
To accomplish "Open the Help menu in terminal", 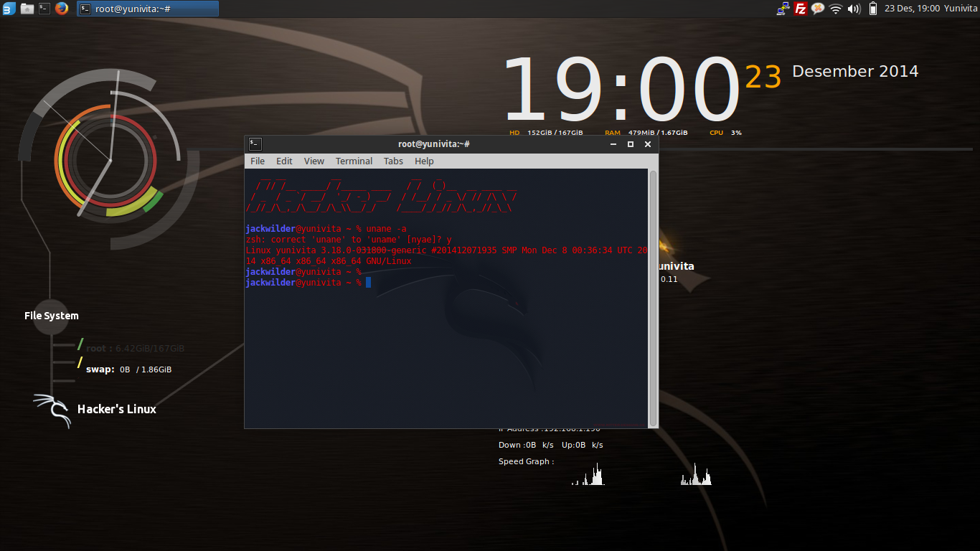I will 424,161.
